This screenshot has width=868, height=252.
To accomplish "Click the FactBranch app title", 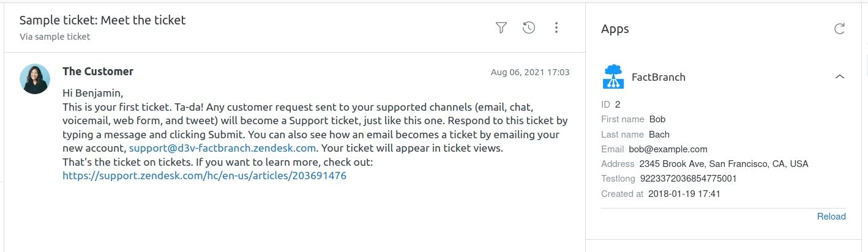I will [659, 77].
